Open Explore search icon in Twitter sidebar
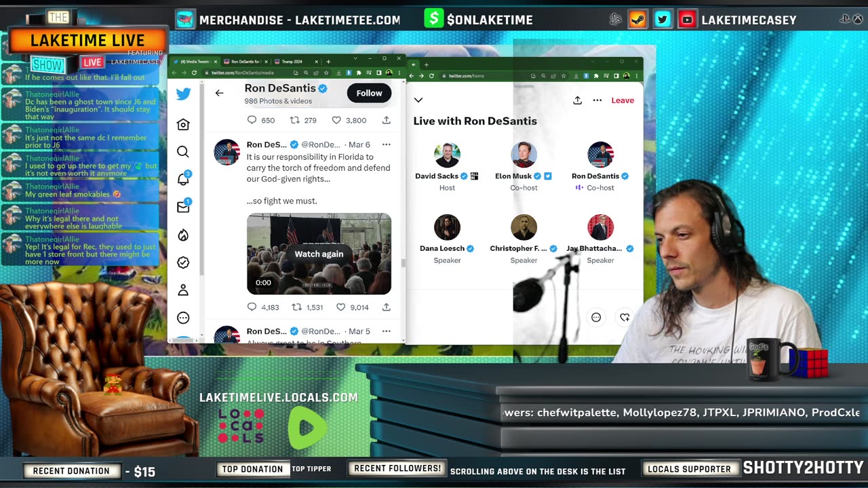Screen dimensions: 868x488 coord(183,152)
